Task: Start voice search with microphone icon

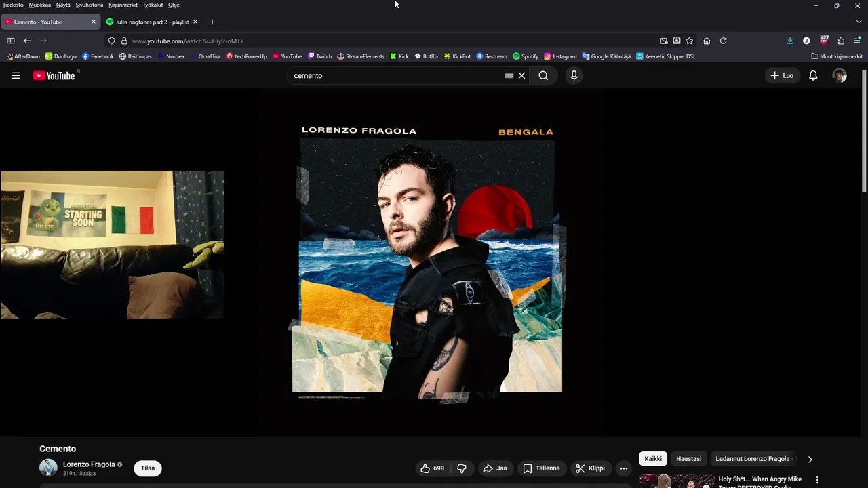Action: [x=574, y=75]
